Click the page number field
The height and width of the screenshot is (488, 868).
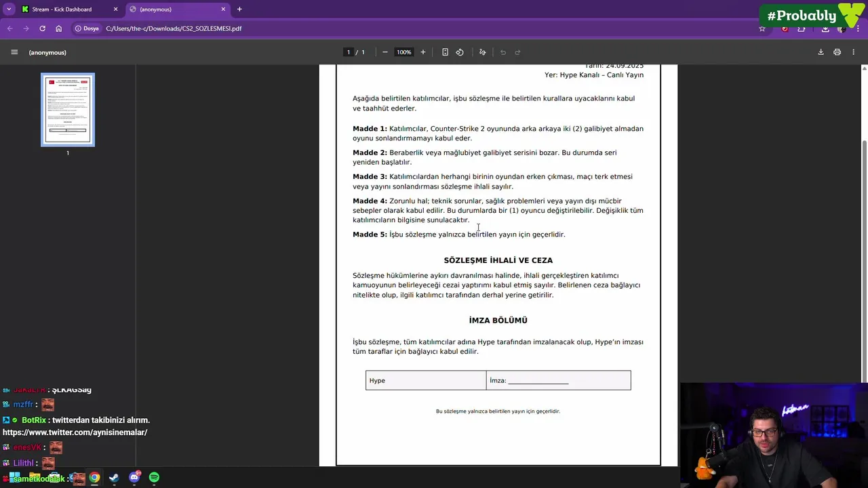[x=349, y=52]
